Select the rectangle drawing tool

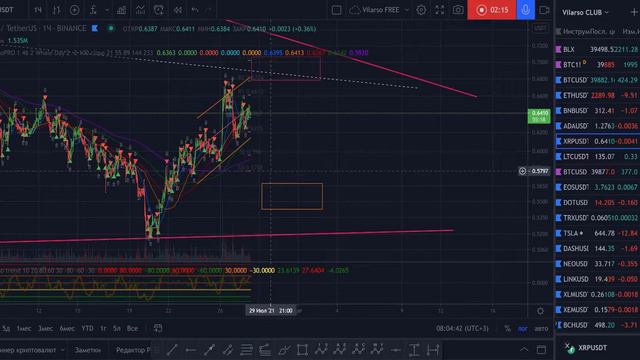[x=302, y=350]
